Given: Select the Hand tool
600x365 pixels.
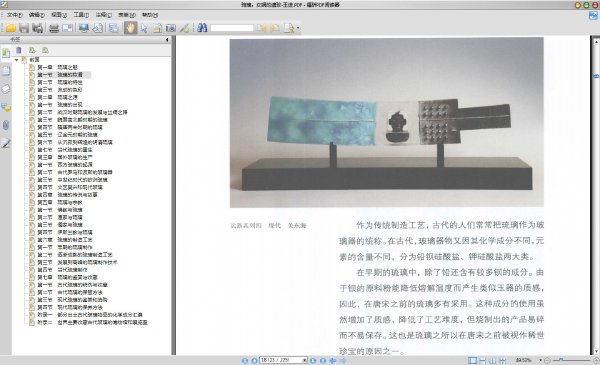Looking at the screenshot, I should [x=130, y=28].
